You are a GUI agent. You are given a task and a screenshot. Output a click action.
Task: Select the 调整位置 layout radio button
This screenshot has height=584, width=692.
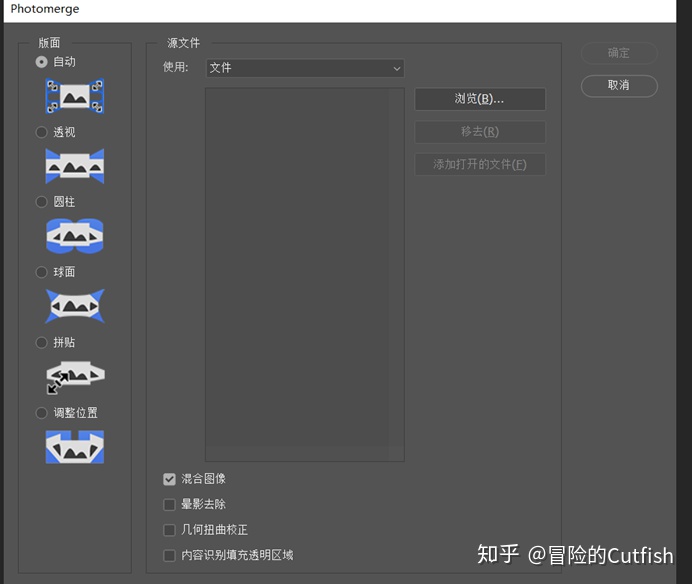41,413
